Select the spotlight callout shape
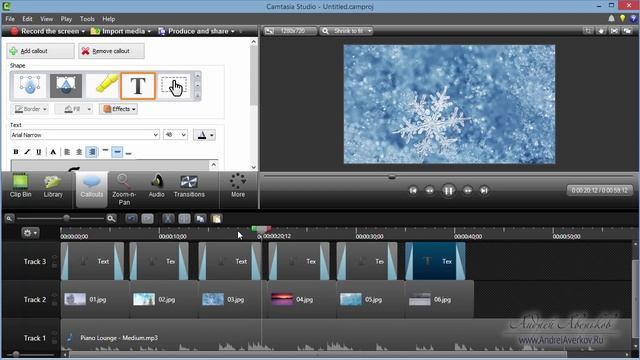The width and height of the screenshot is (640, 360). 66,86
